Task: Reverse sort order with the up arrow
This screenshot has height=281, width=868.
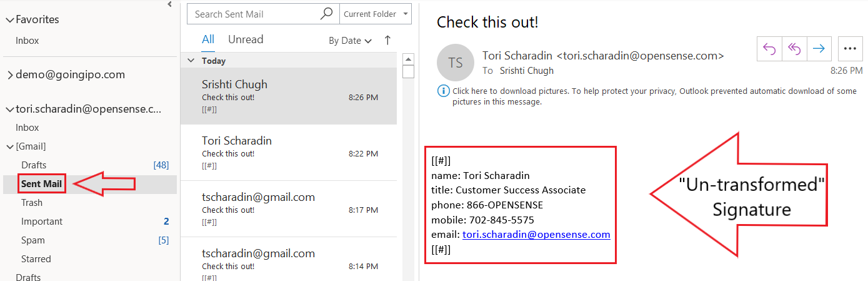Action: [387, 40]
